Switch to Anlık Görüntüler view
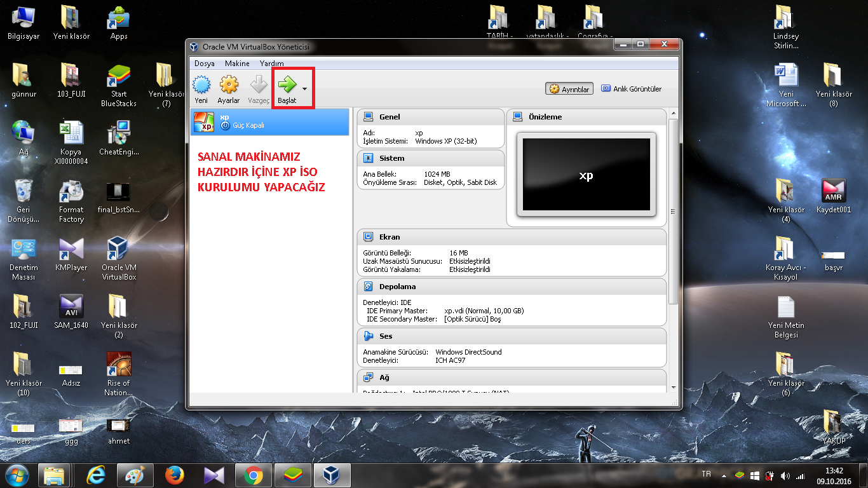The width and height of the screenshot is (868, 488). tap(632, 89)
